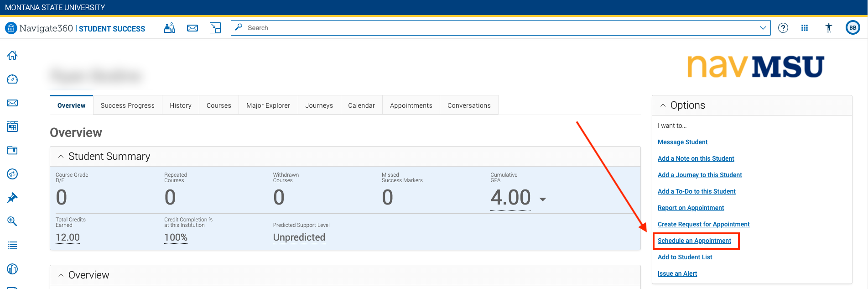Image resolution: width=868 pixels, height=289 pixels.
Task: Open the help question mark icon
Action: pyautogui.click(x=783, y=28)
